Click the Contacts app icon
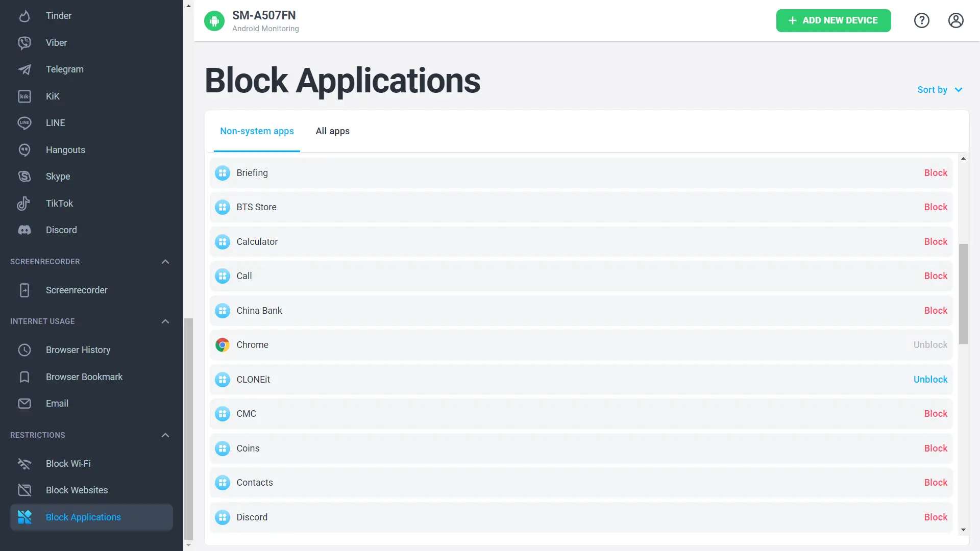The image size is (980, 551). point(223,483)
